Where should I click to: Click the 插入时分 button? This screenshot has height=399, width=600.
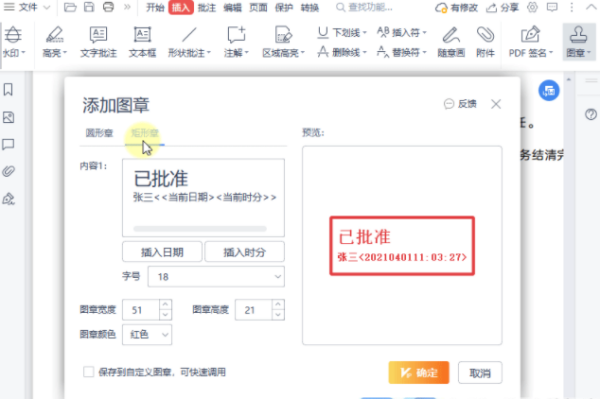245,252
